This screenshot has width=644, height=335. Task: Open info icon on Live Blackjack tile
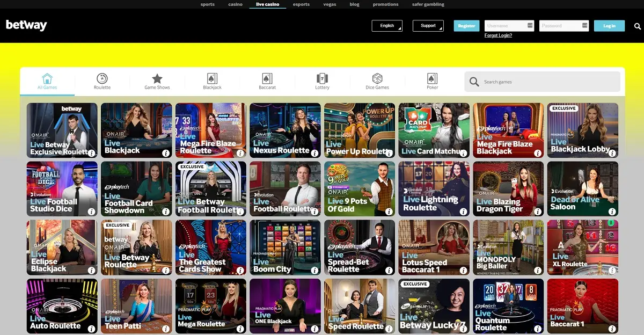click(166, 153)
